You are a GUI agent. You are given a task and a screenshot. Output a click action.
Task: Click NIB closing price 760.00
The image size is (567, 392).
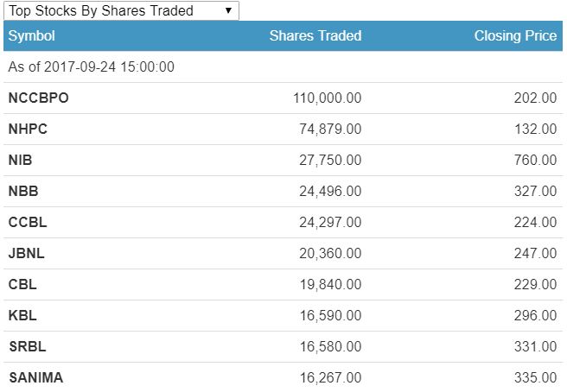coord(535,161)
